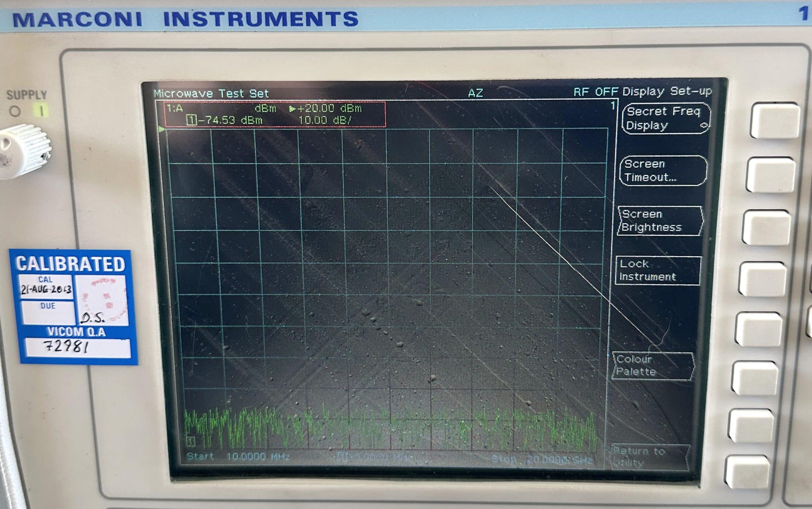This screenshot has width=812, height=509.
Task: Click the Microwave Test Set title
Action: (211, 93)
